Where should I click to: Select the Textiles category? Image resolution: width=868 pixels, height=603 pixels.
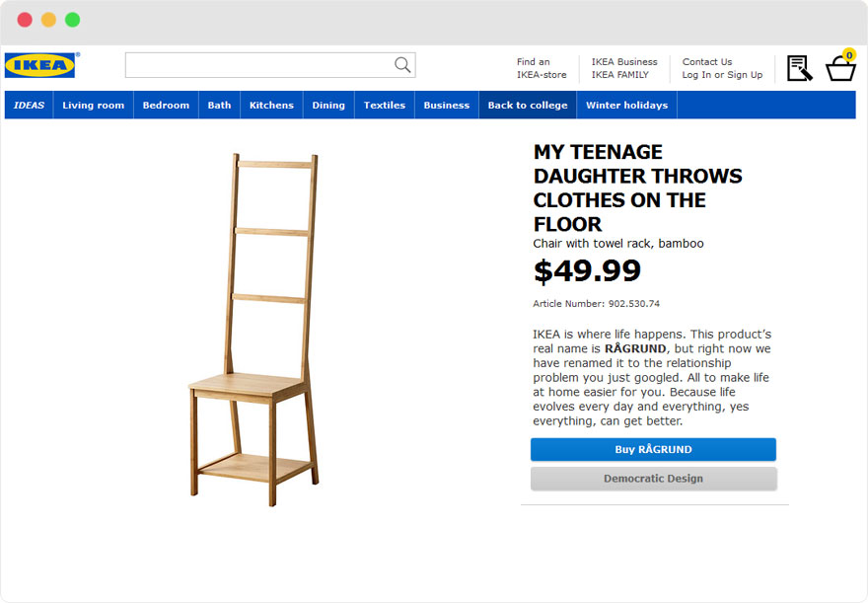pos(385,106)
